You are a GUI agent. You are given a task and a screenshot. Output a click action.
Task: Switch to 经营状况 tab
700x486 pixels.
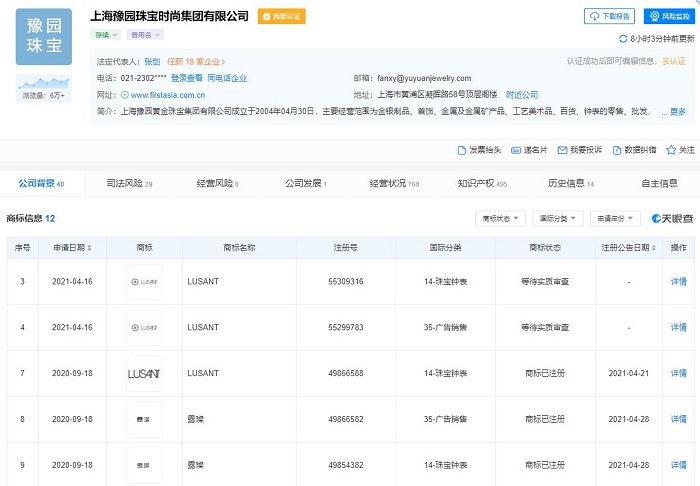coord(395,183)
